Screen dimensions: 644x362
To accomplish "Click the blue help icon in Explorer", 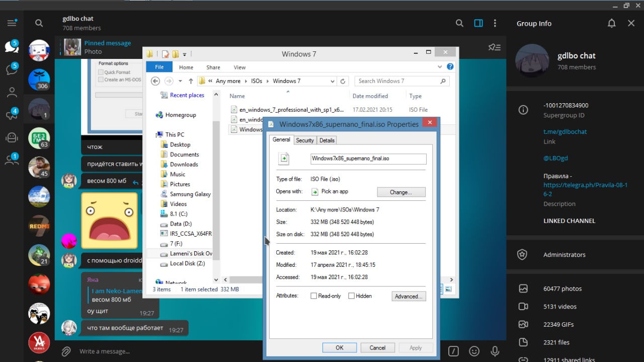I will pos(450,66).
